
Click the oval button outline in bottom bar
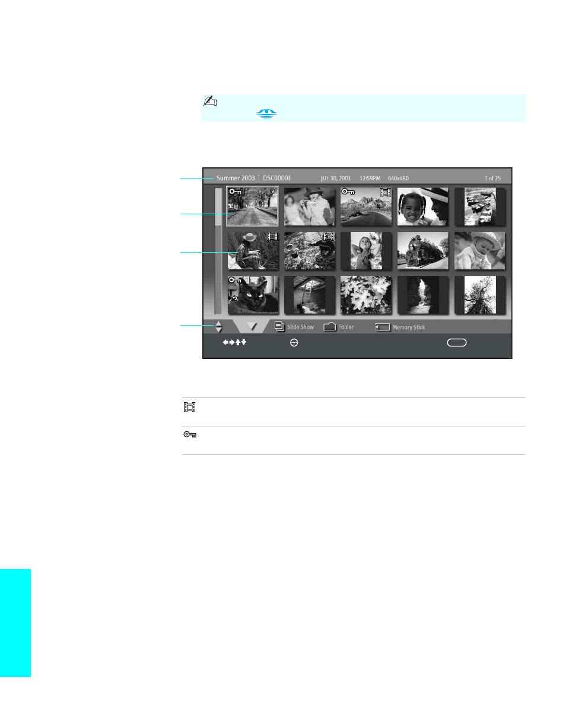click(457, 342)
